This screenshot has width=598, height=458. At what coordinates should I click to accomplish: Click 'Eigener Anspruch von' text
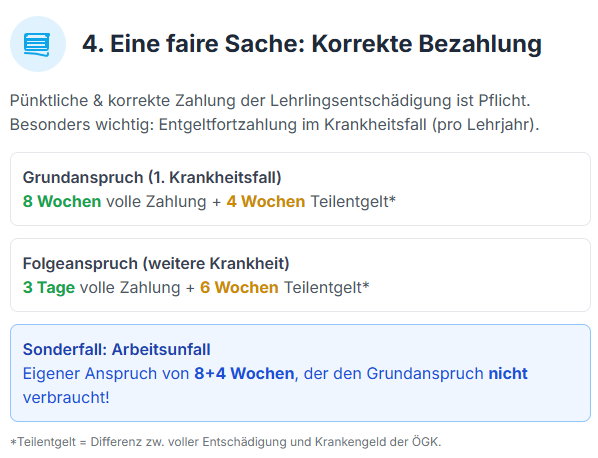(106, 373)
